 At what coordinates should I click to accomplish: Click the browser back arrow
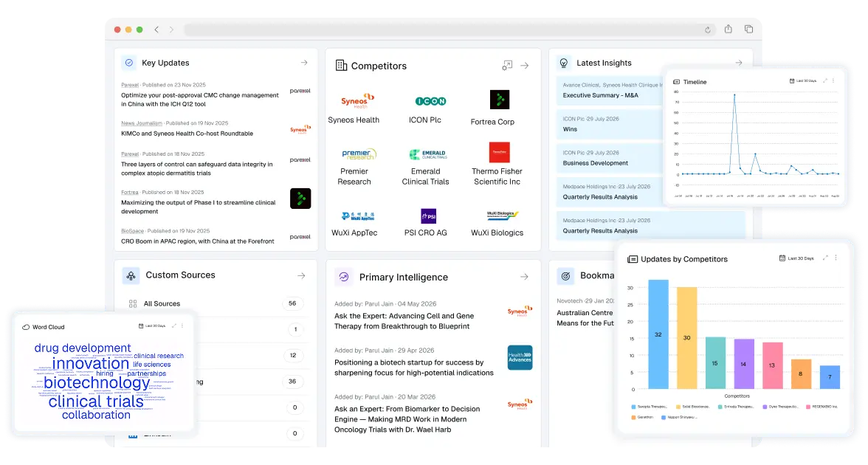click(x=156, y=30)
